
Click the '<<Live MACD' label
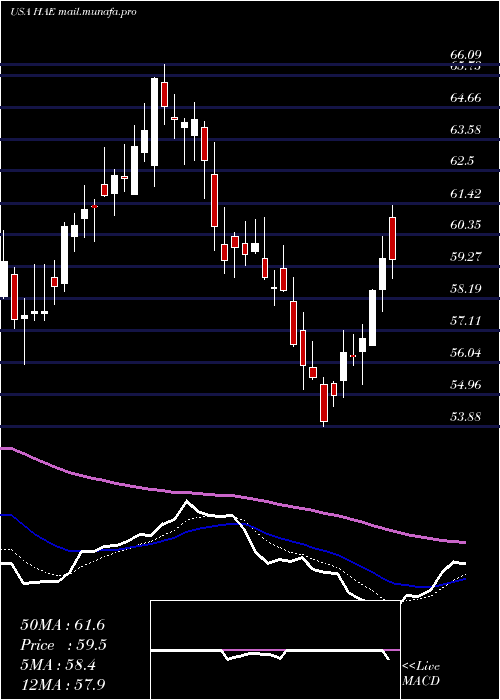(x=421, y=674)
